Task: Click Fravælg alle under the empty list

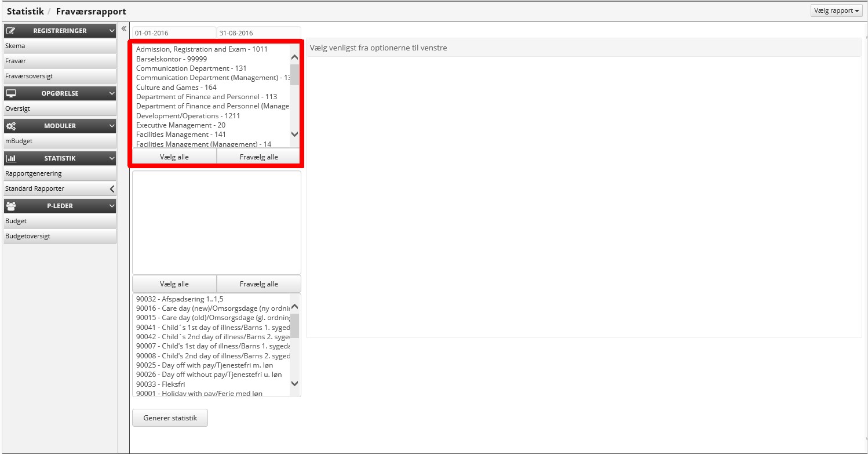Action: tap(258, 284)
